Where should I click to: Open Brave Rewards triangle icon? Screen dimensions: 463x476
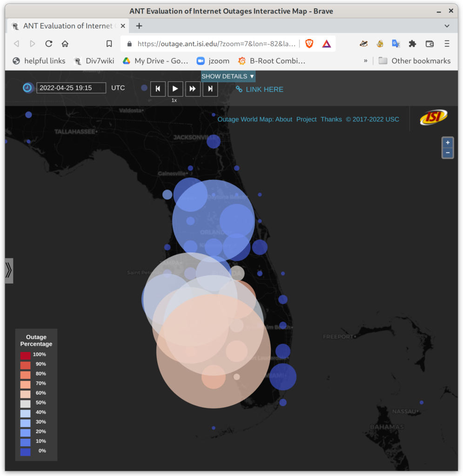327,44
